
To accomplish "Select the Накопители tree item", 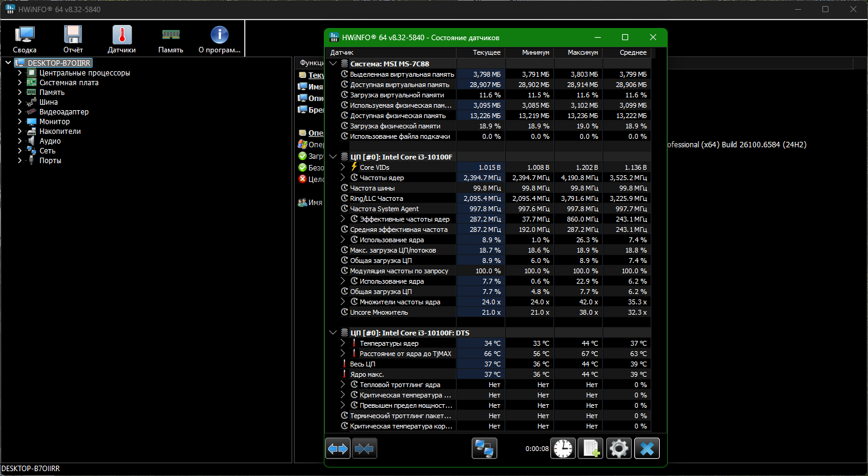I will (60, 131).
